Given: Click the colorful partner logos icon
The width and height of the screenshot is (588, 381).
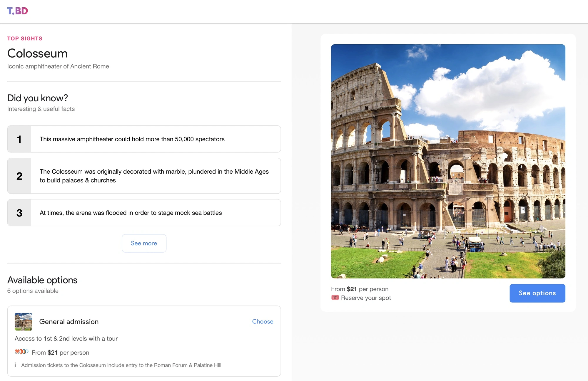Looking at the screenshot, I should (x=21, y=352).
